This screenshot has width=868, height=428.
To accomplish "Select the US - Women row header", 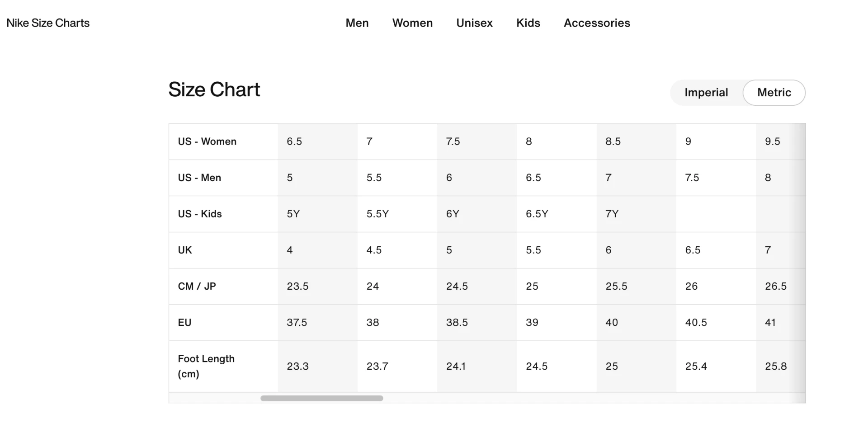I will click(223, 141).
